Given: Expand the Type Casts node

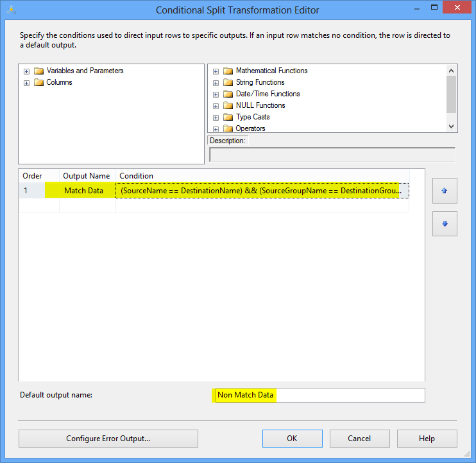Looking at the screenshot, I should click(x=216, y=118).
